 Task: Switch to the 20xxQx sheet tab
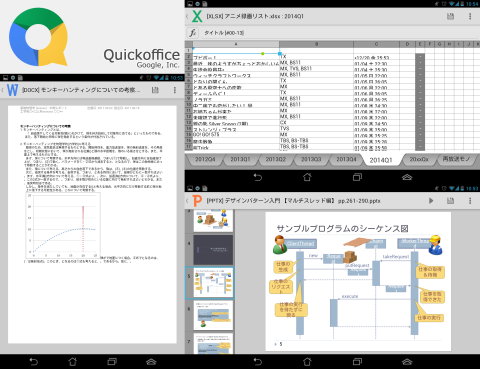(x=419, y=159)
